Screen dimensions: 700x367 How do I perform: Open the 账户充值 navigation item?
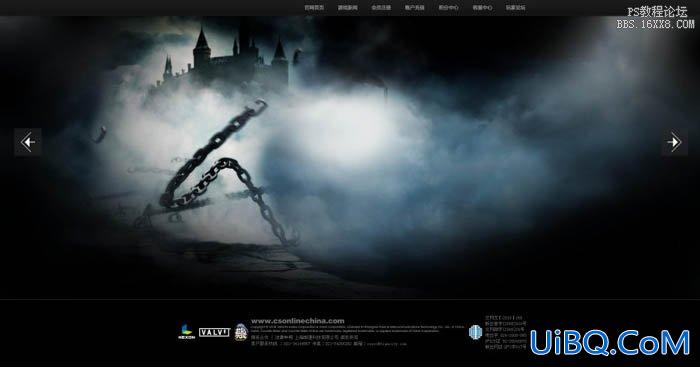click(x=415, y=8)
